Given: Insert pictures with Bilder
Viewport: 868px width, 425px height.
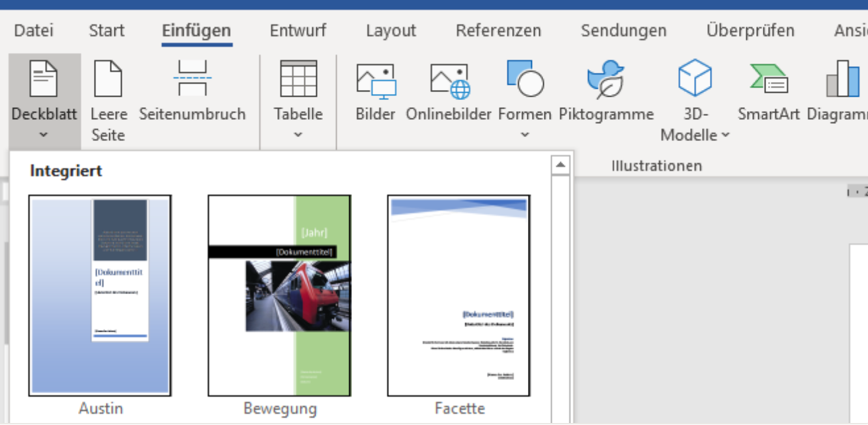Looking at the screenshot, I should [x=375, y=91].
